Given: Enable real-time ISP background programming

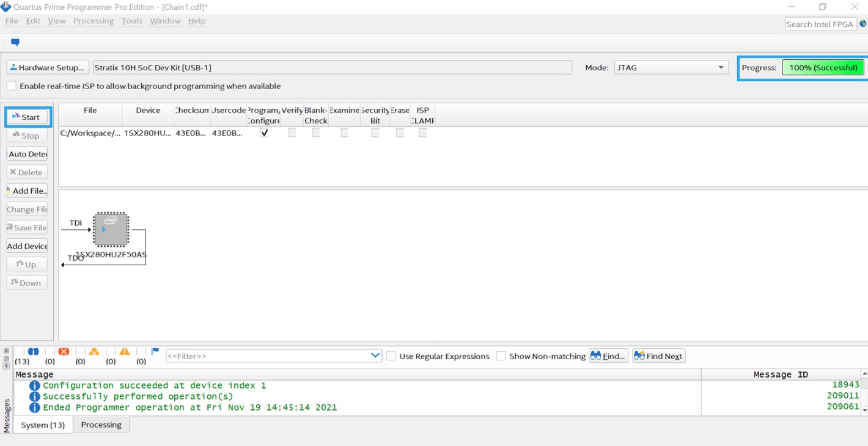Looking at the screenshot, I should click(x=10, y=86).
